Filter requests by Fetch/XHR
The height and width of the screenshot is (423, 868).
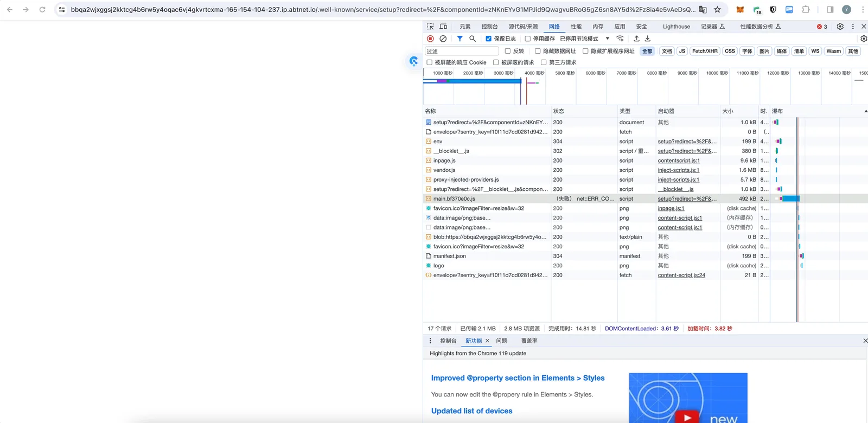(x=705, y=51)
